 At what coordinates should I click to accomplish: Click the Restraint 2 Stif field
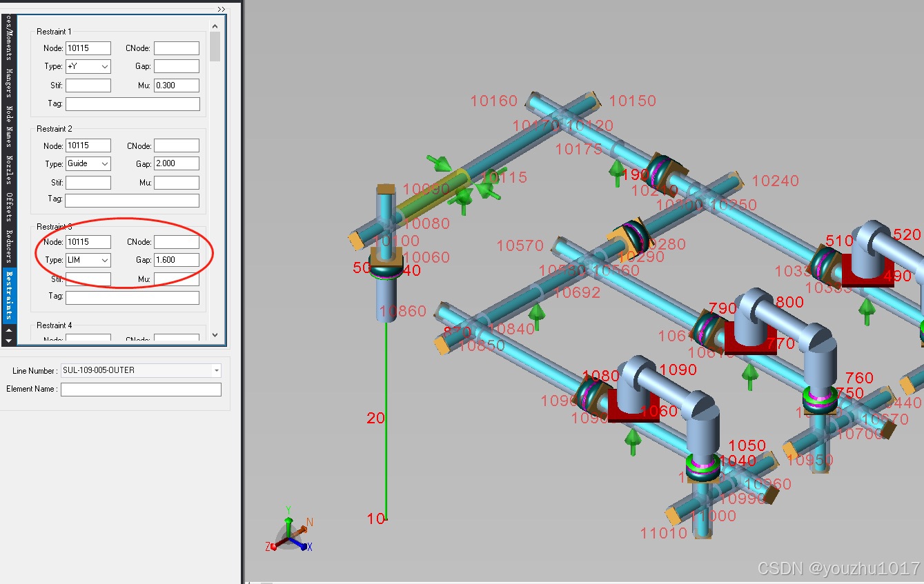click(88, 183)
